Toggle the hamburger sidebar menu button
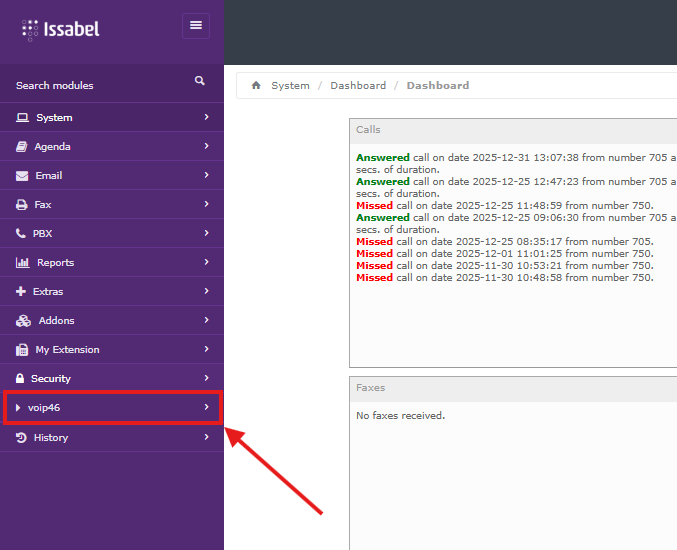 click(196, 26)
